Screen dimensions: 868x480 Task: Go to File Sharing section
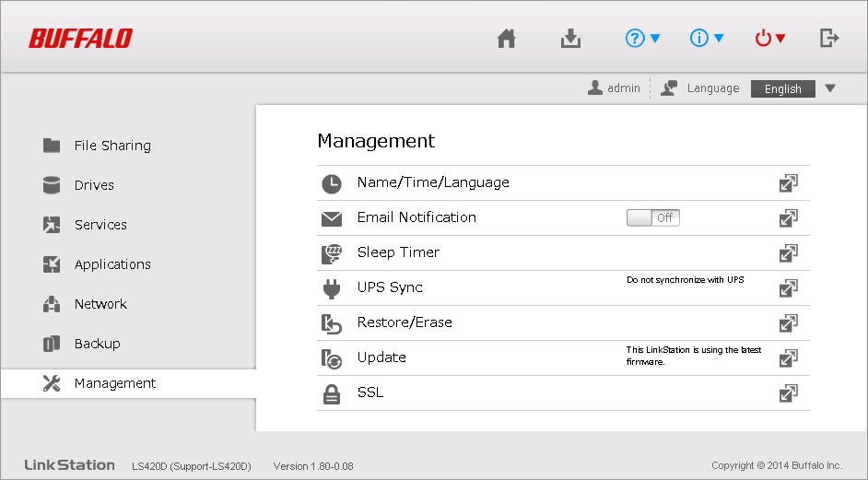coord(111,146)
